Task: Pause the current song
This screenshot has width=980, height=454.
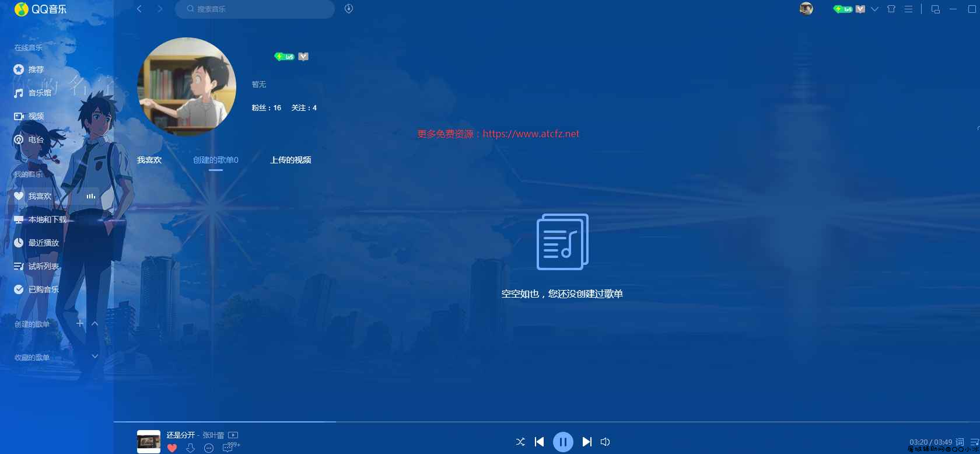Action: click(563, 442)
